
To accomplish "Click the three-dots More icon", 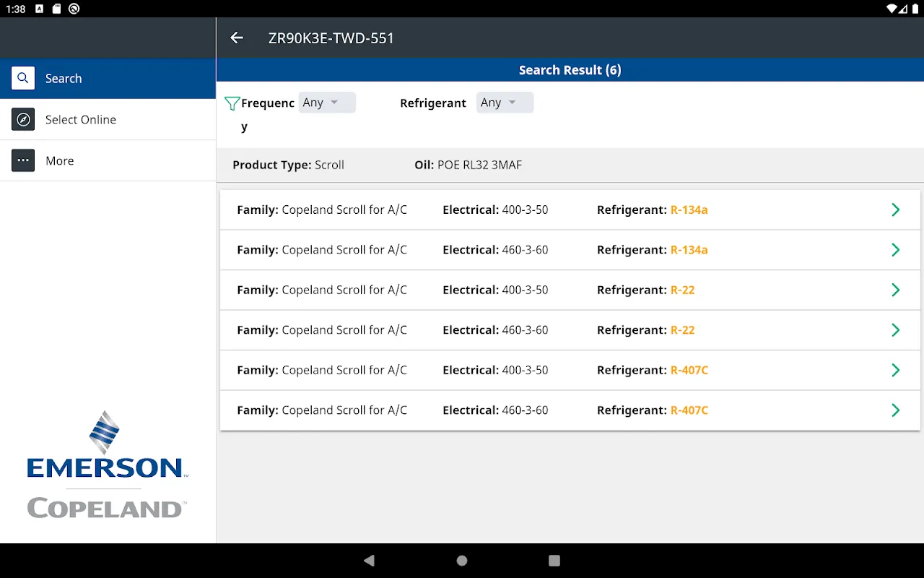I will click(x=23, y=161).
